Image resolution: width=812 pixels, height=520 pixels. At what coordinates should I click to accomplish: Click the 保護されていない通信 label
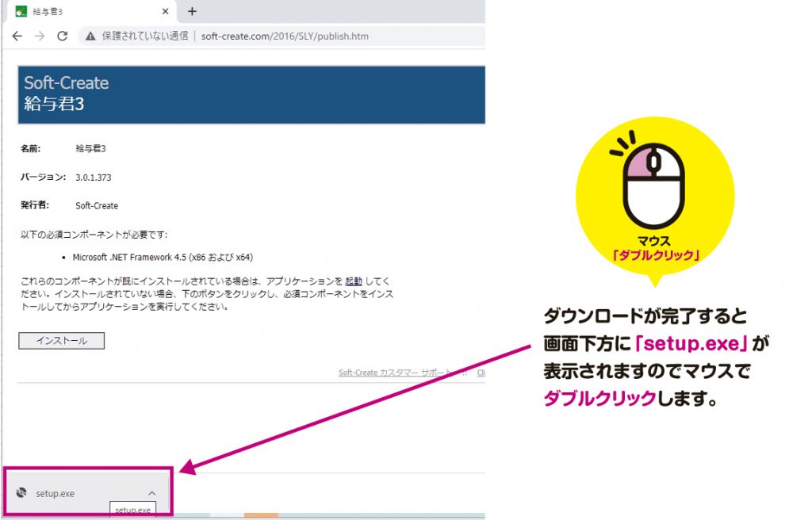pyautogui.click(x=145, y=36)
